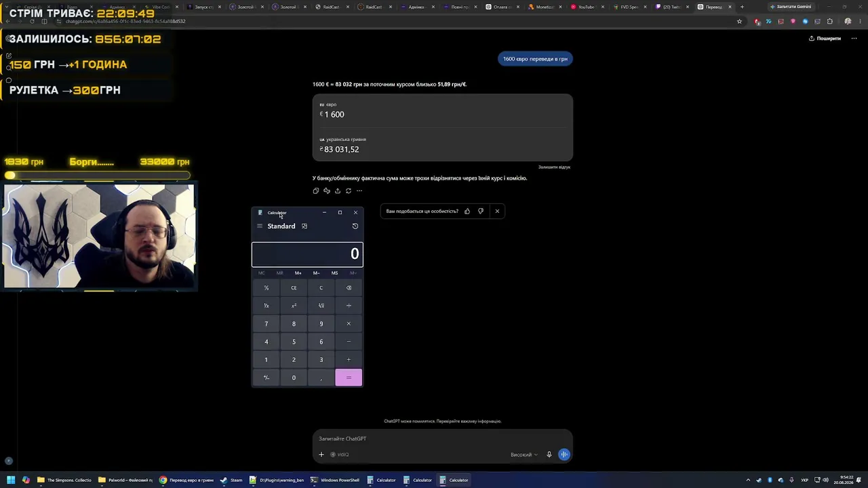Open the Calculator navigation hamburger menu
This screenshot has height=488, width=868.
(260, 226)
